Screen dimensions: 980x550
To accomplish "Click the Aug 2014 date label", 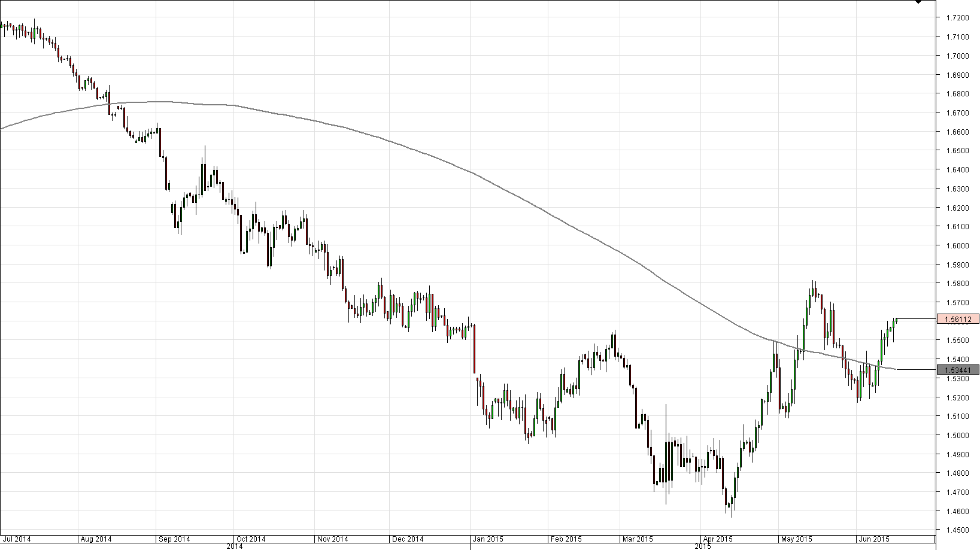I will coord(95,539).
